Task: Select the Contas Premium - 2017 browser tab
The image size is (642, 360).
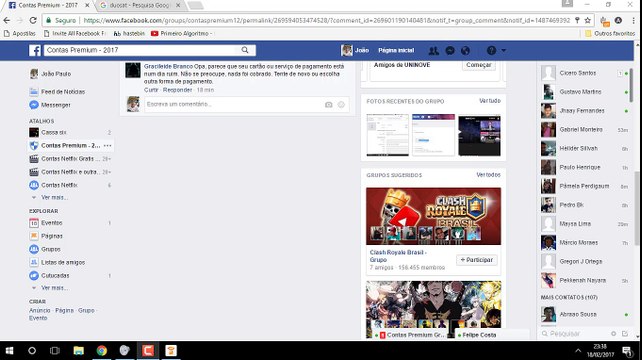Action: 49,5
